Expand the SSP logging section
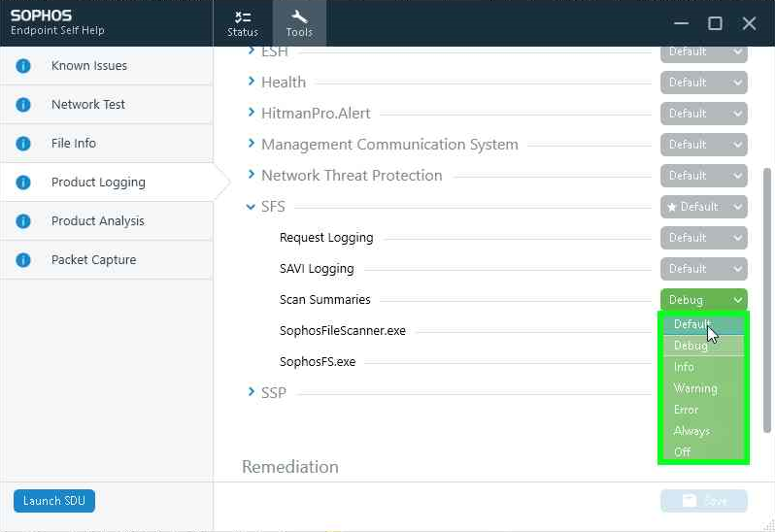The height and width of the screenshot is (532, 775). click(252, 392)
